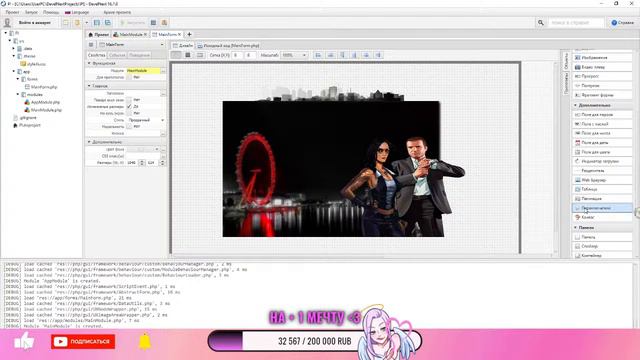Toggle the first designer mode button left of the grid button
Viewport: 640px width, 360px height.
click(x=176, y=55)
